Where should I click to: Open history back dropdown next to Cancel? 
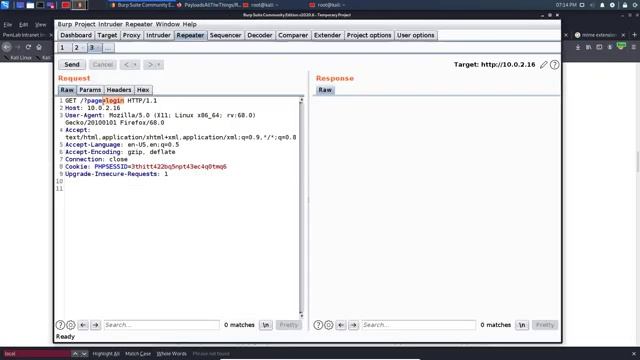click(x=130, y=64)
